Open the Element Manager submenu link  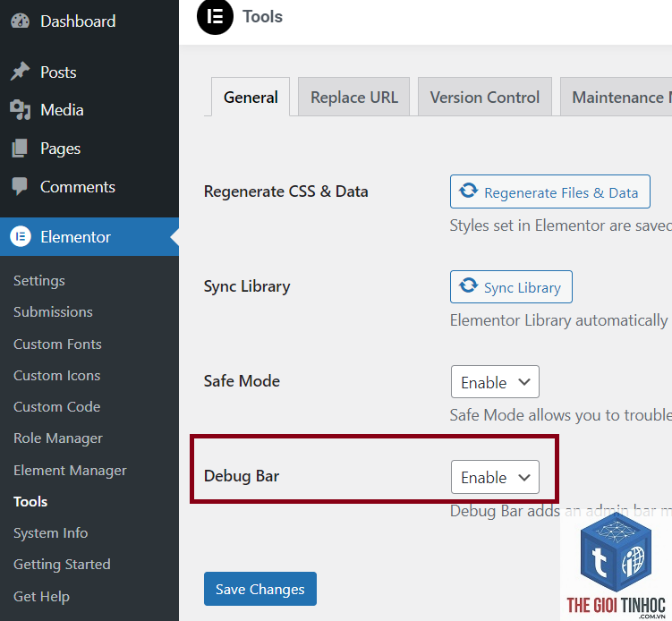[x=70, y=470]
